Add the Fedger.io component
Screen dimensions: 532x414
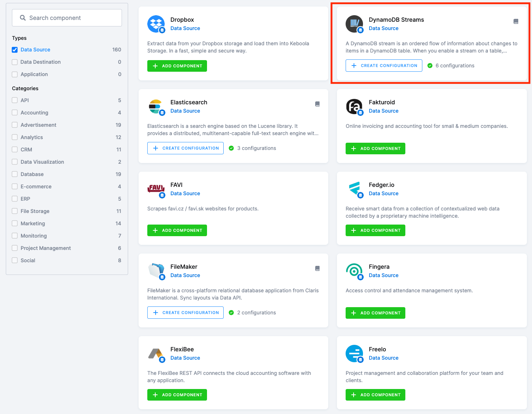point(375,230)
